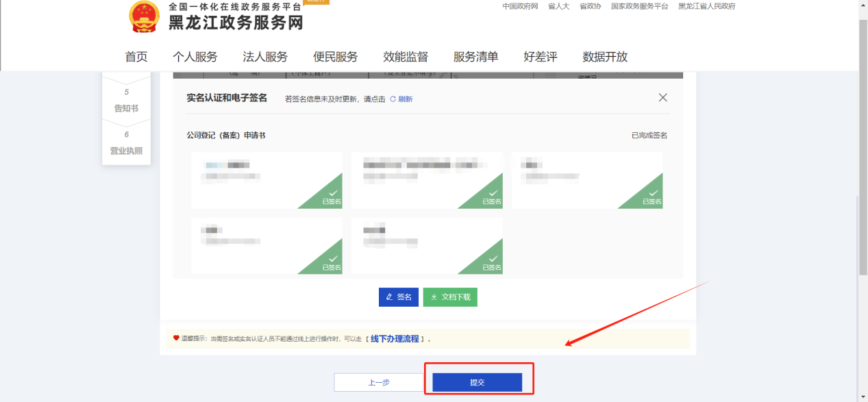The height and width of the screenshot is (402, 868).
Task: Open the 首页 menu item
Action: 136,57
